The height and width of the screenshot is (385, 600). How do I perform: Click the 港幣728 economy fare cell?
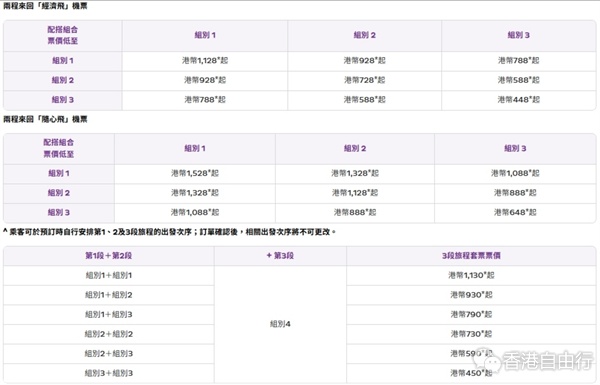364,80
